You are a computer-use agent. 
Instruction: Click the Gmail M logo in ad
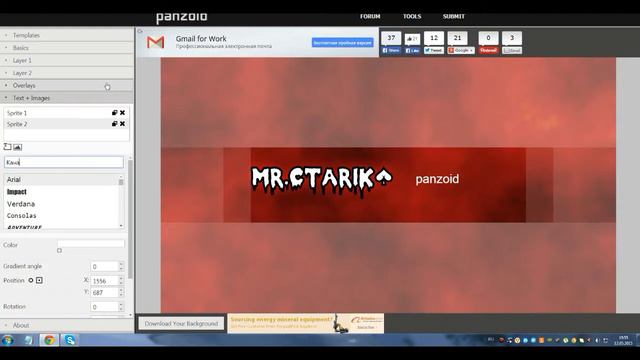[x=156, y=42]
